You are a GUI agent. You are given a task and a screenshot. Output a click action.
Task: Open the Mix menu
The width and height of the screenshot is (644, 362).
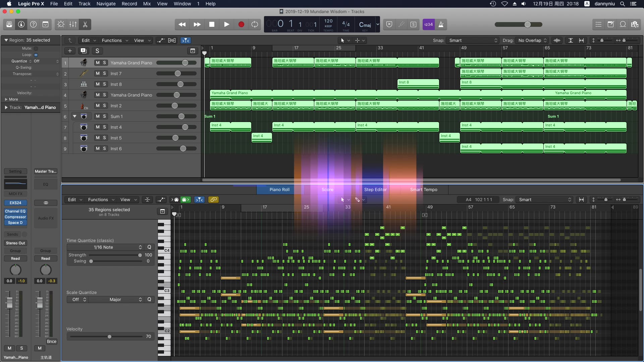[147, 4]
